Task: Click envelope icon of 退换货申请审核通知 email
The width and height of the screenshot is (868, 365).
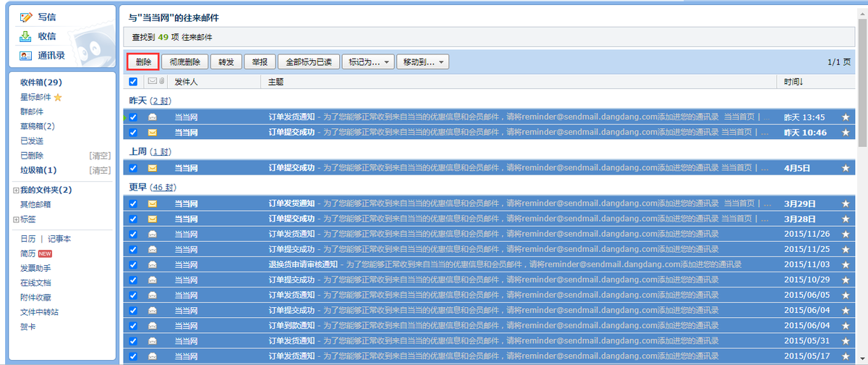Action: (x=153, y=264)
